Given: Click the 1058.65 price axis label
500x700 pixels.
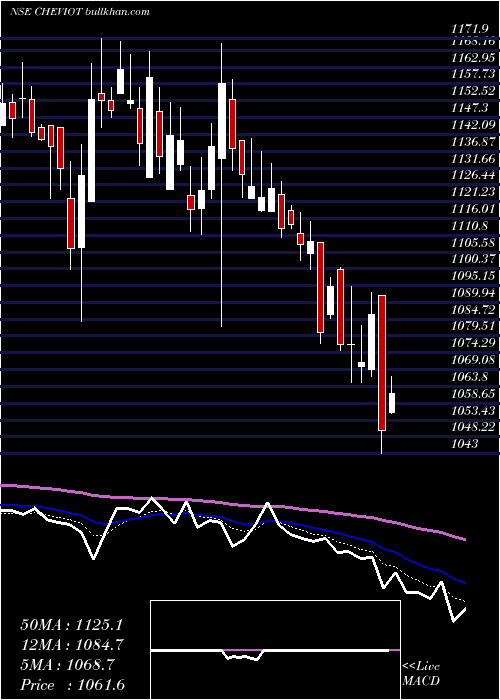Looking at the screenshot, I should [x=473, y=393].
